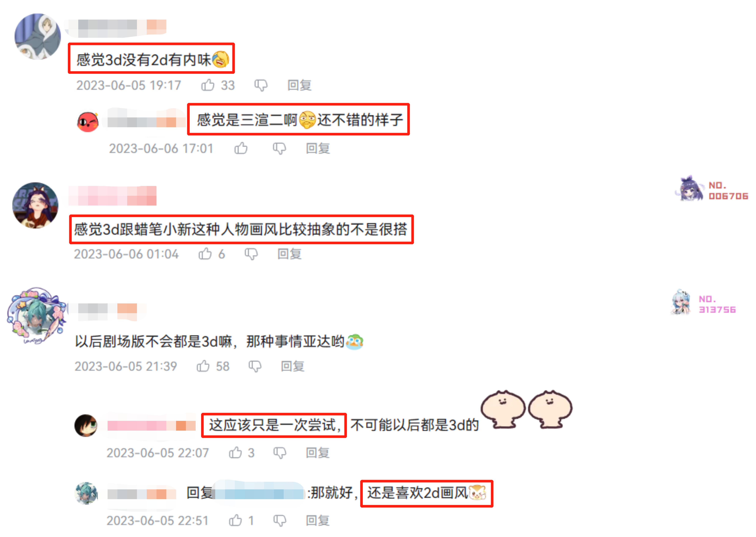Reply to the comment posted 2023-06-05 21:39

coord(293,366)
